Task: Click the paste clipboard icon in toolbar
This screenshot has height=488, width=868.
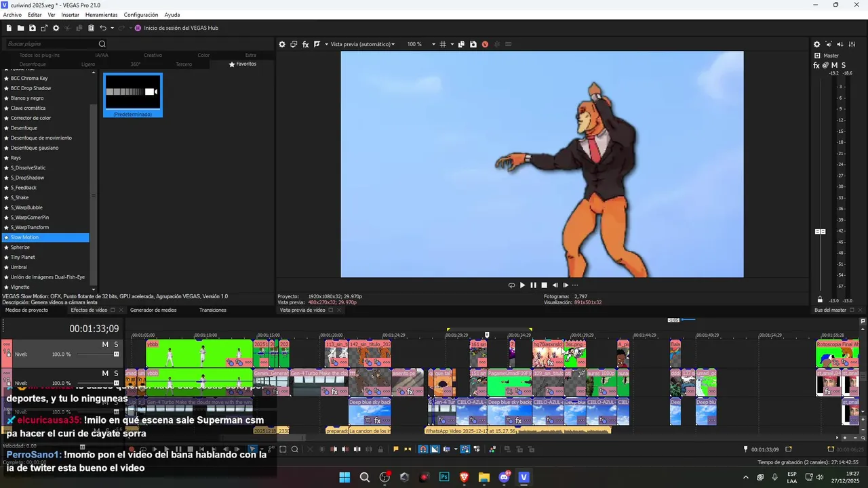Action: (91, 28)
